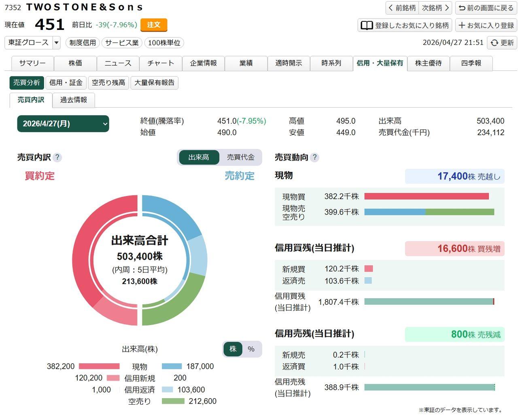Viewport: 518px width, 420px height.
Task: Select the 信用・証金 sub-tab
Action: click(x=66, y=83)
